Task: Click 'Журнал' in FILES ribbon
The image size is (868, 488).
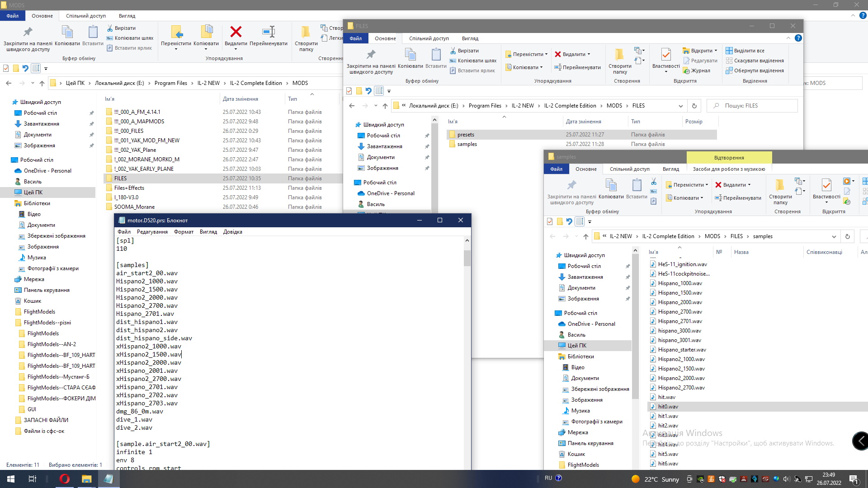Action: click(x=700, y=70)
